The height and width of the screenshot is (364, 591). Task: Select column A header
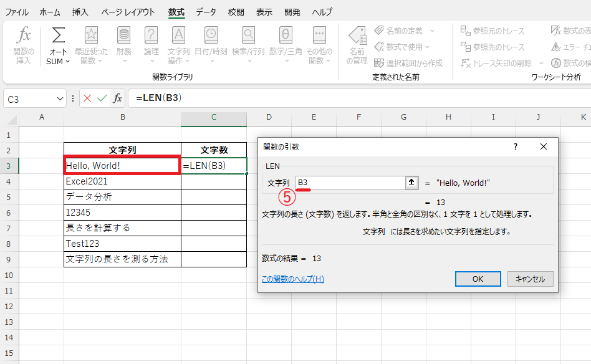pyautogui.click(x=42, y=117)
